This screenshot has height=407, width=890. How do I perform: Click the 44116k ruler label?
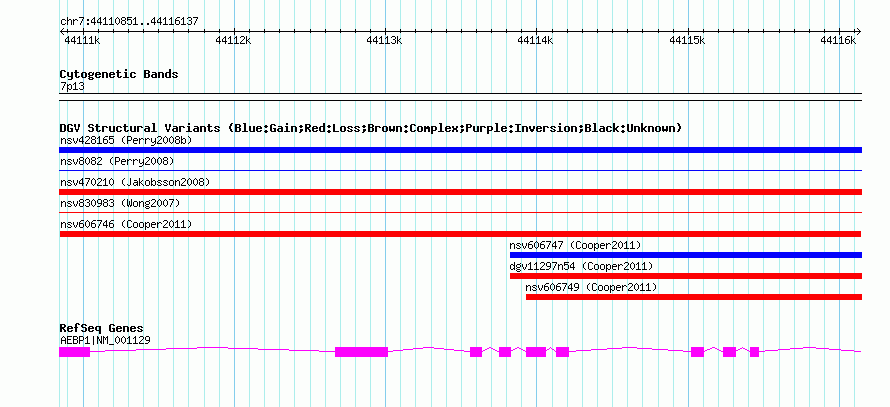838,40
